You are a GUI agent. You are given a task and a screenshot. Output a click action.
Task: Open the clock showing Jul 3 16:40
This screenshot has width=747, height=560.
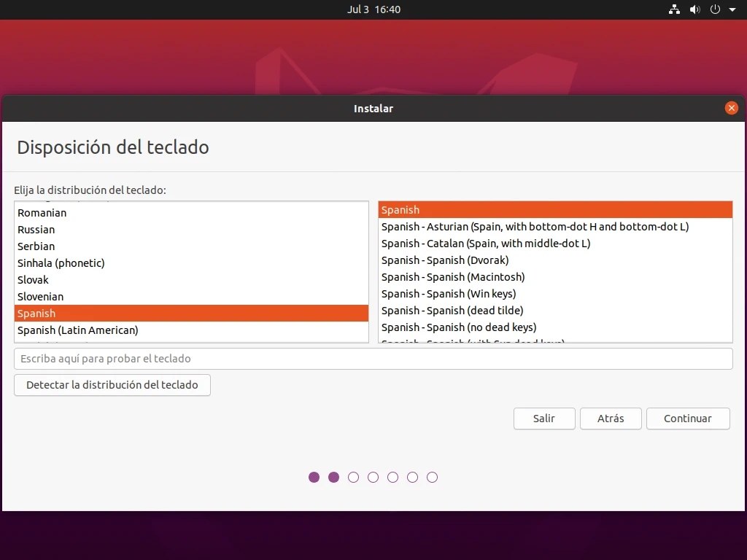373,9
